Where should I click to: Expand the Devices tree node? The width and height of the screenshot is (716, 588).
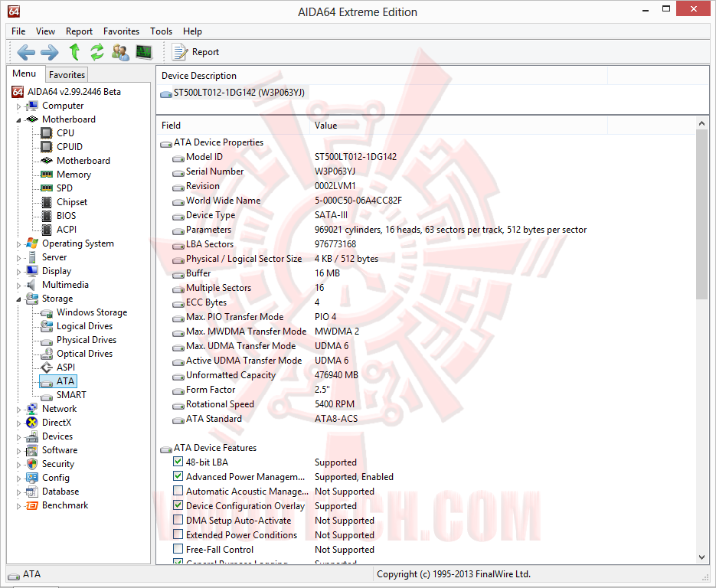18,437
